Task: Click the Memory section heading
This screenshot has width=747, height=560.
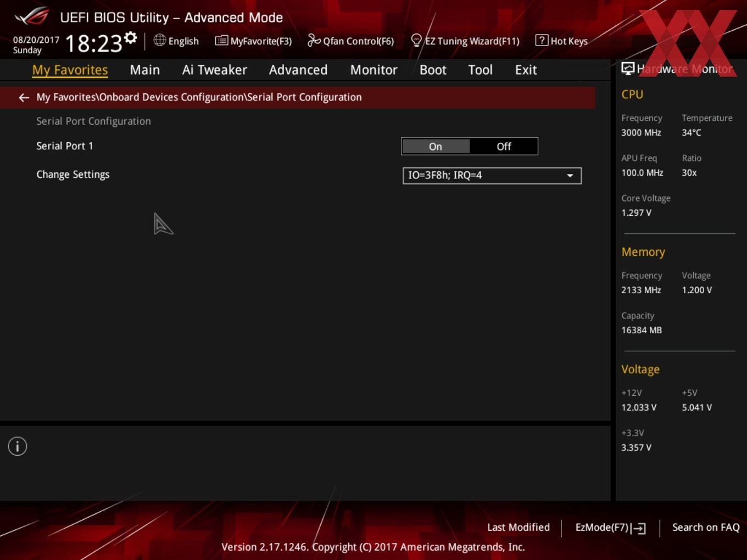Action: tap(643, 252)
